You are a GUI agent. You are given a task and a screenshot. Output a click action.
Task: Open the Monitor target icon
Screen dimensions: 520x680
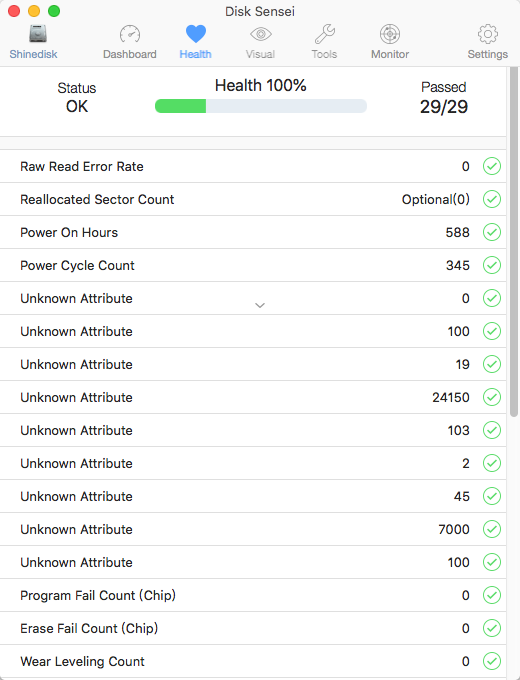pyautogui.click(x=390, y=34)
